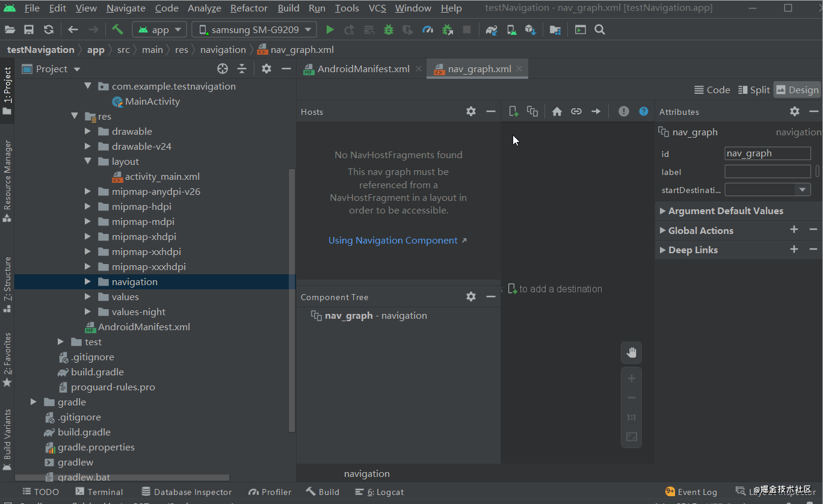Click the New Destination icon in nav editor toolbar
Screen dimensions: 823x504
(x=513, y=111)
